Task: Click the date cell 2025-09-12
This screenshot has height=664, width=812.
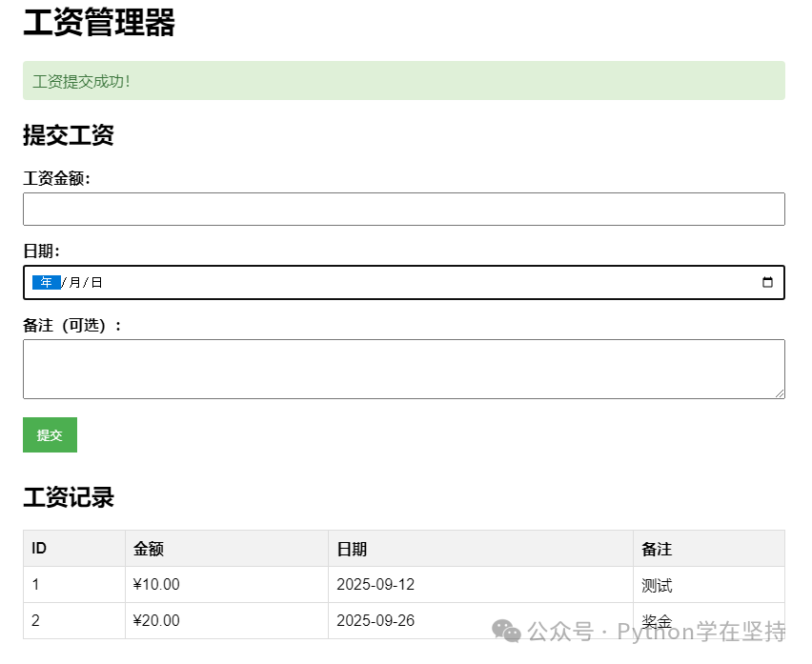Action: coord(480,584)
